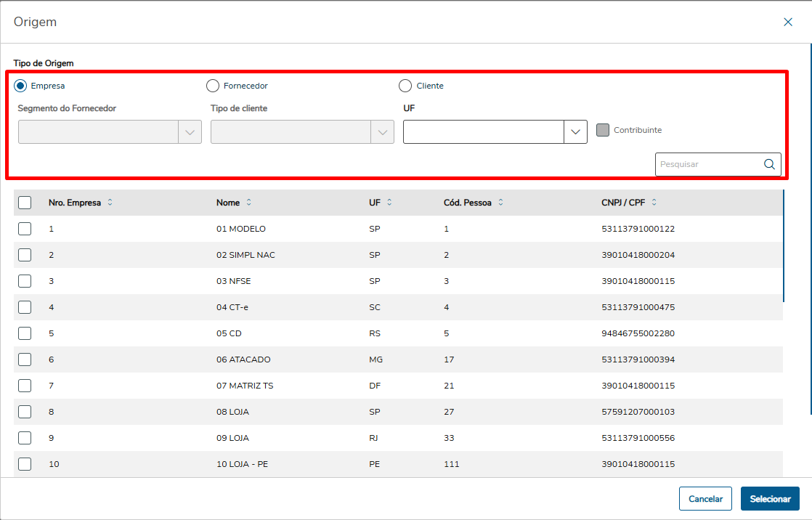The image size is (812, 520).
Task: Click CNPJ 57591207000103
Action: tap(638, 412)
